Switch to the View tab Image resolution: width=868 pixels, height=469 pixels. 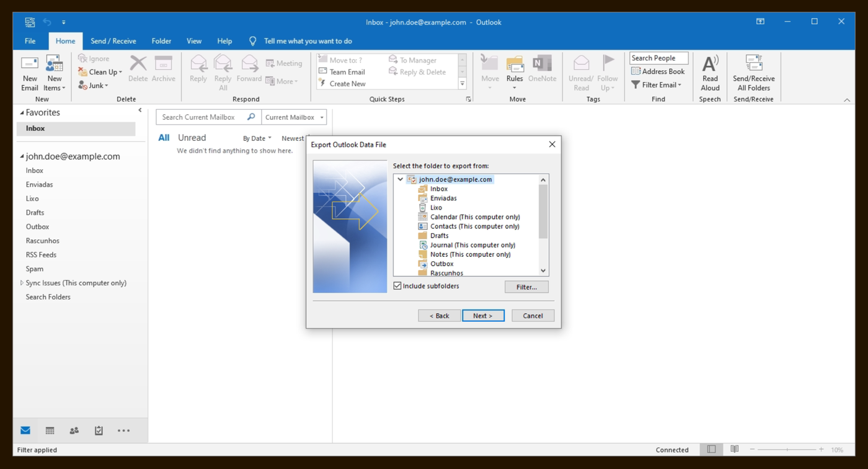(x=194, y=41)
